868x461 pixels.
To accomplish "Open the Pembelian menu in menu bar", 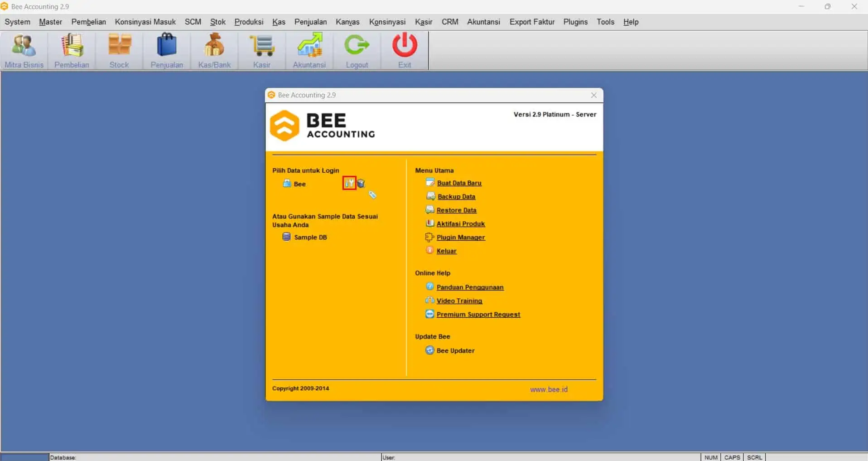I will 88,22.
